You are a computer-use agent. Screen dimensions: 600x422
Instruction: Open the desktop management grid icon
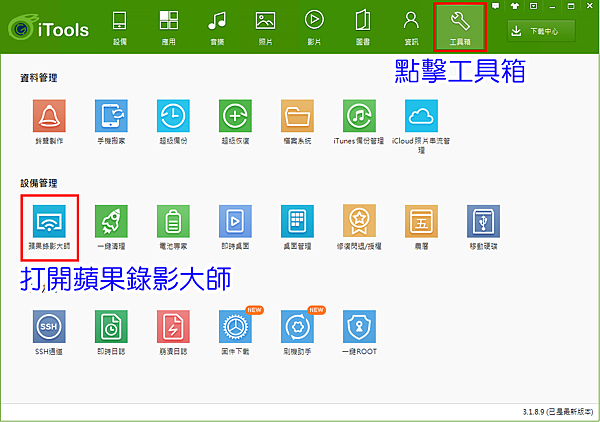tap(297, 221)
